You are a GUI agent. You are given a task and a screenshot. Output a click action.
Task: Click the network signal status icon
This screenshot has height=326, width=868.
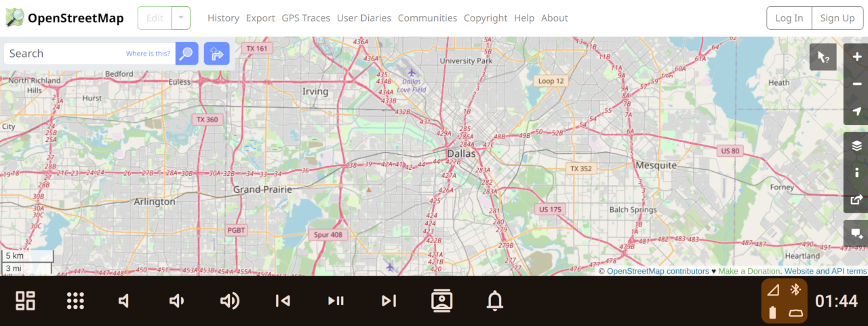click(x=774, y=291)
